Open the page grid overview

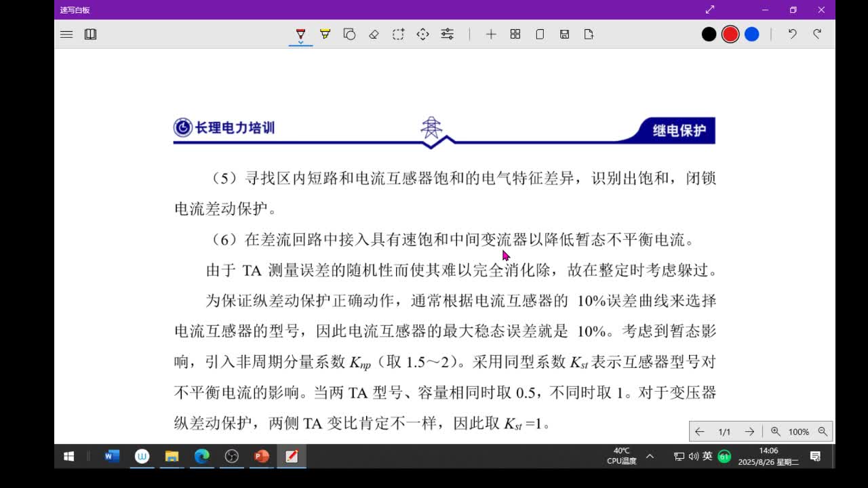515,34
